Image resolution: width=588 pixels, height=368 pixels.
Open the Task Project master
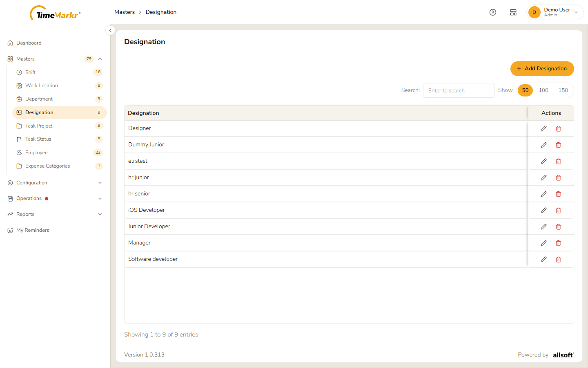click(x=60, y=126)
